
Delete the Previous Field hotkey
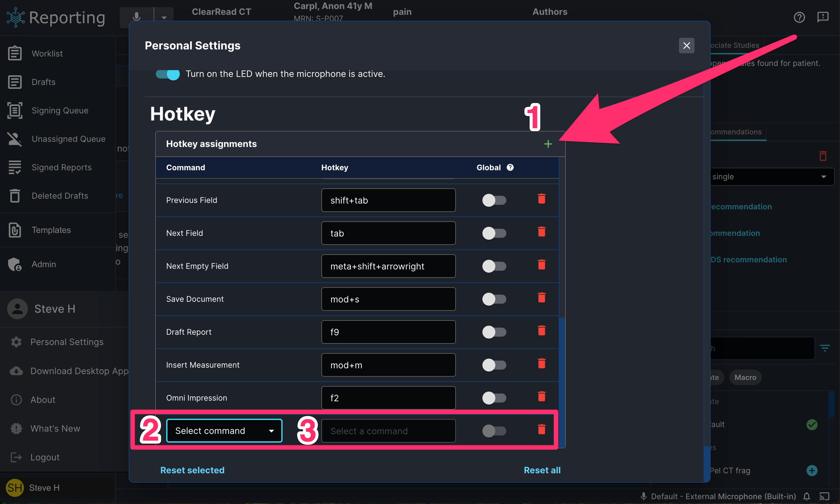pyautogui.click(x=542, y=199)
